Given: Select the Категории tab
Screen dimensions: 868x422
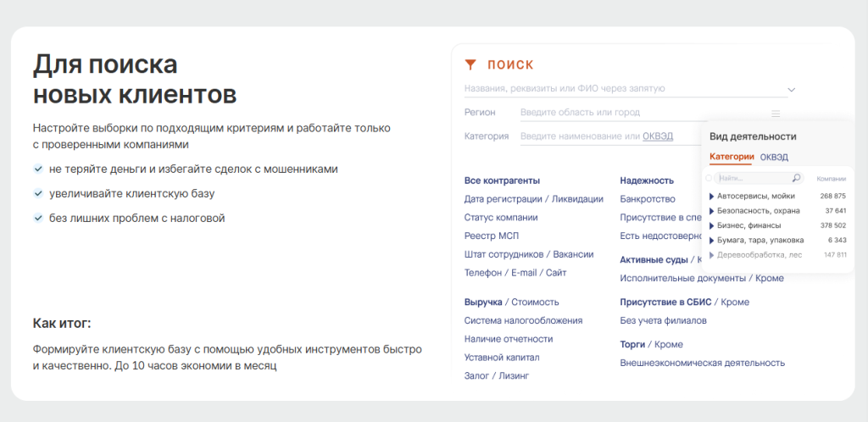Looking at the screenshot, I should (731, 157).
